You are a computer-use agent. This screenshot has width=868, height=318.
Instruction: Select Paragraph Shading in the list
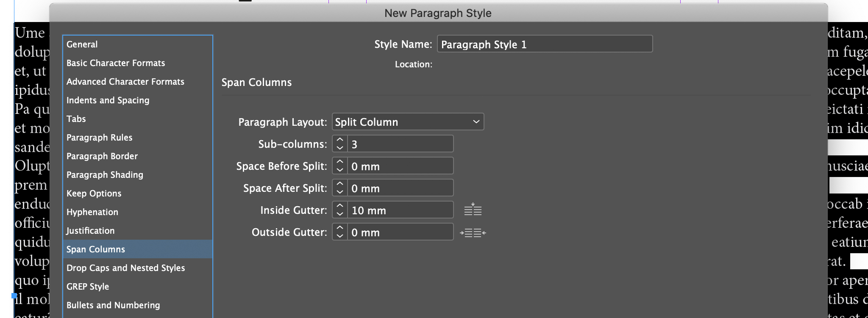105,175
